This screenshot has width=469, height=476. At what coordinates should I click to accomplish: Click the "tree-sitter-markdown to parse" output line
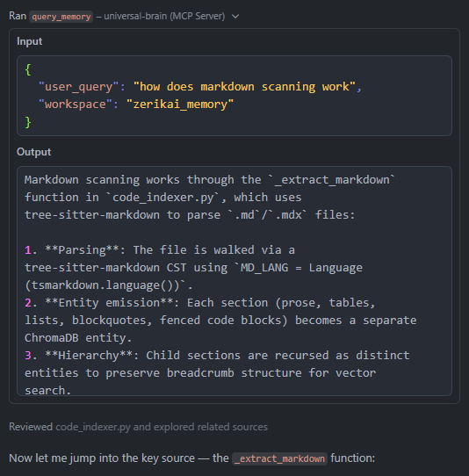[190, 215]
